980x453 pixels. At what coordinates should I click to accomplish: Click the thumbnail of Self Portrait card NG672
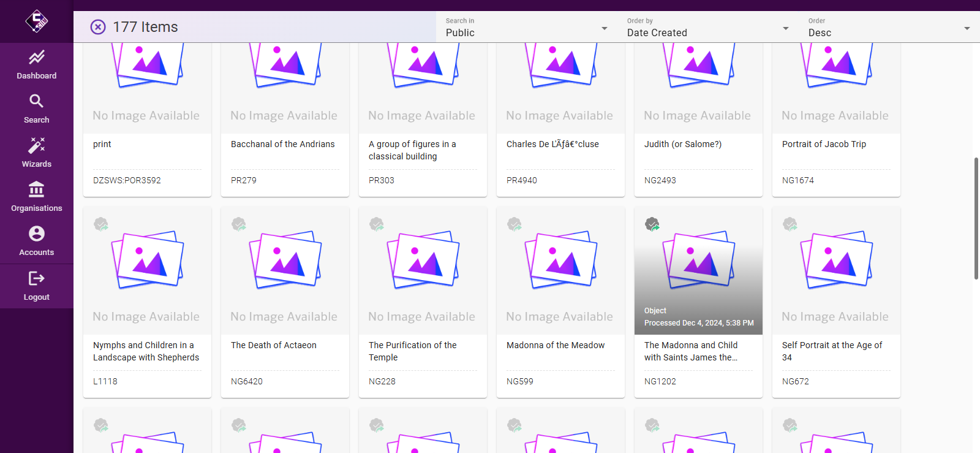(x=836, y=271)
